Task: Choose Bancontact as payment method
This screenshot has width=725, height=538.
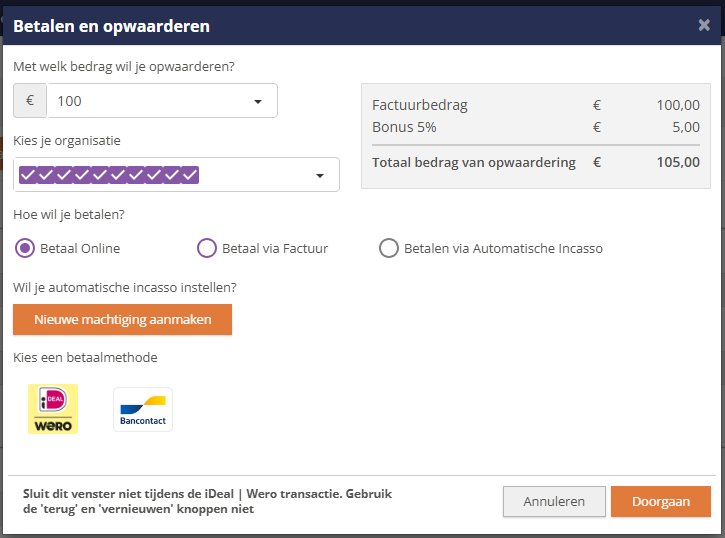Action: [x=143, y=409]
